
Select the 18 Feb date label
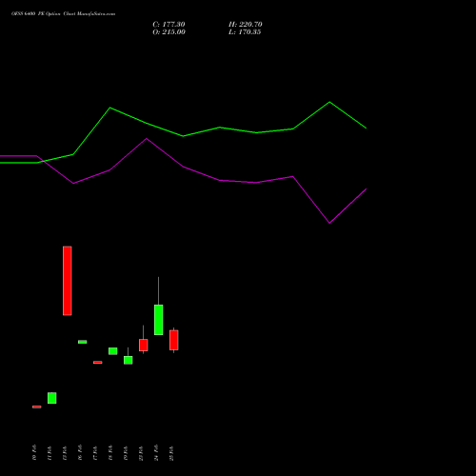tap(110, 453)
